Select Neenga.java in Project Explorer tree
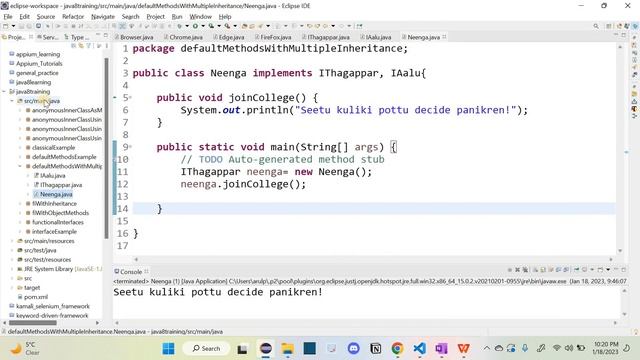This screenshot has width=640, height=360. pos(56,194)
